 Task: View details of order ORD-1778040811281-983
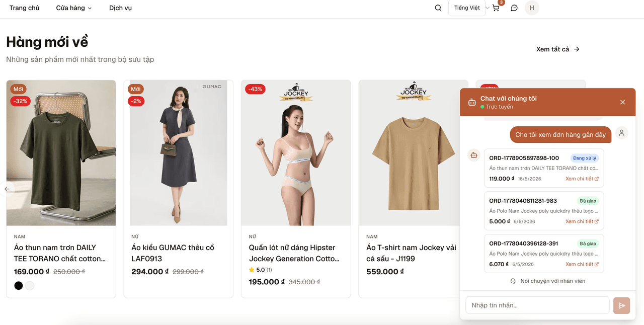pos(582,221)
